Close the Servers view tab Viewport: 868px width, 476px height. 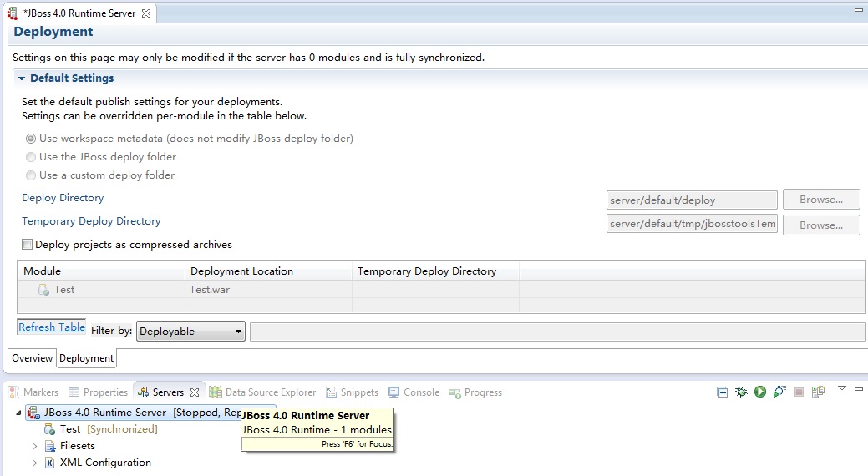[195, 392]
